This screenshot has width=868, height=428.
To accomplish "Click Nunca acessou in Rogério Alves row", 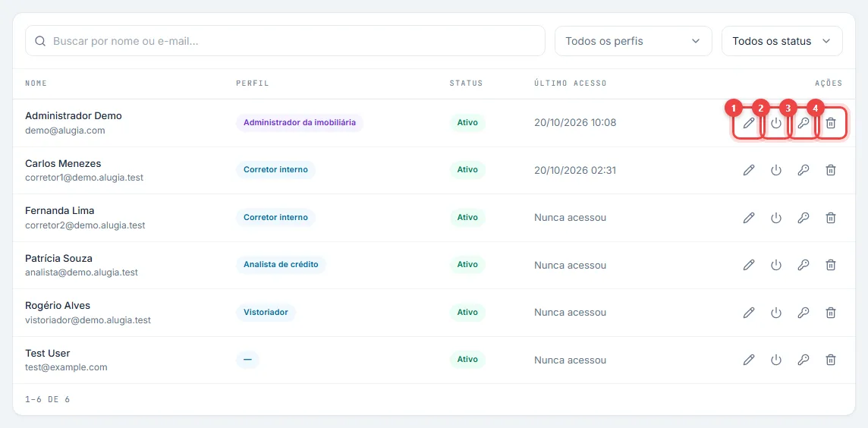I will pos(570,313).
